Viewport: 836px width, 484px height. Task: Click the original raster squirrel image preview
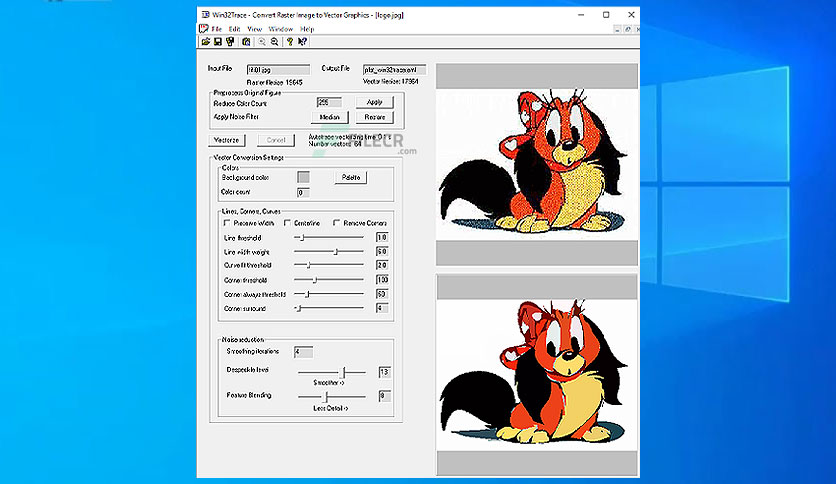(537, 164)
